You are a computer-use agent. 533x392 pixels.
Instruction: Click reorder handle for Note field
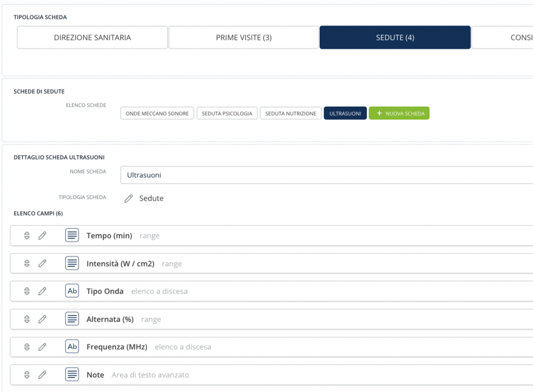point(27,375)
